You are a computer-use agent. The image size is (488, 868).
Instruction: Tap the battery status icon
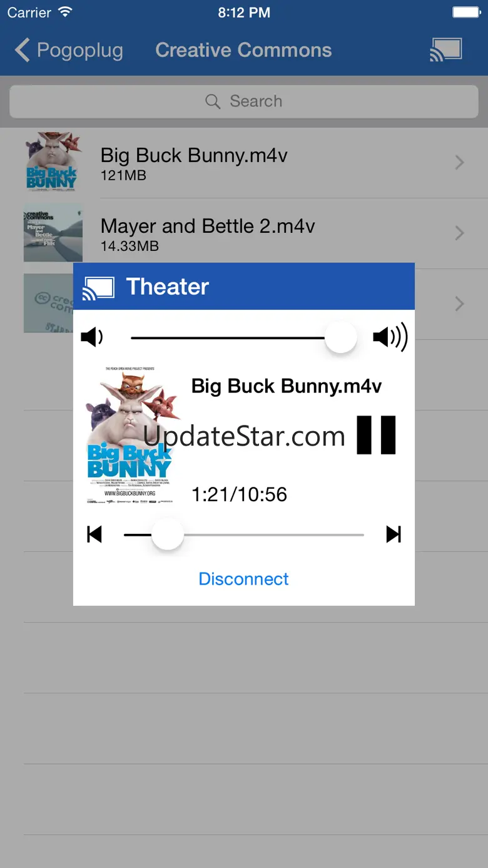[x=466, y=13]
